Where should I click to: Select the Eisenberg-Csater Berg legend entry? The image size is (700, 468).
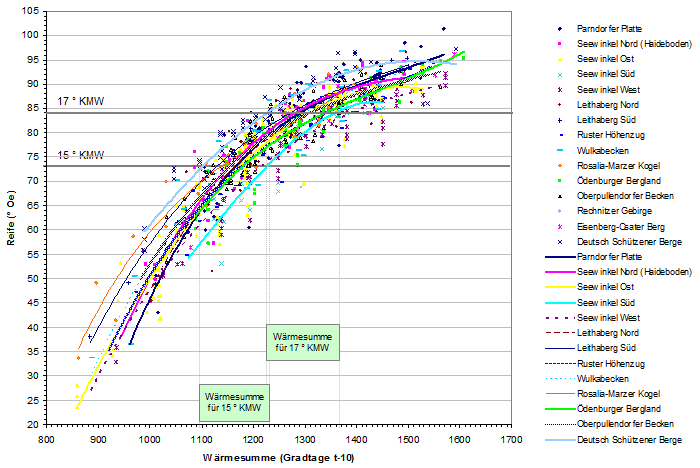[611, 227]
